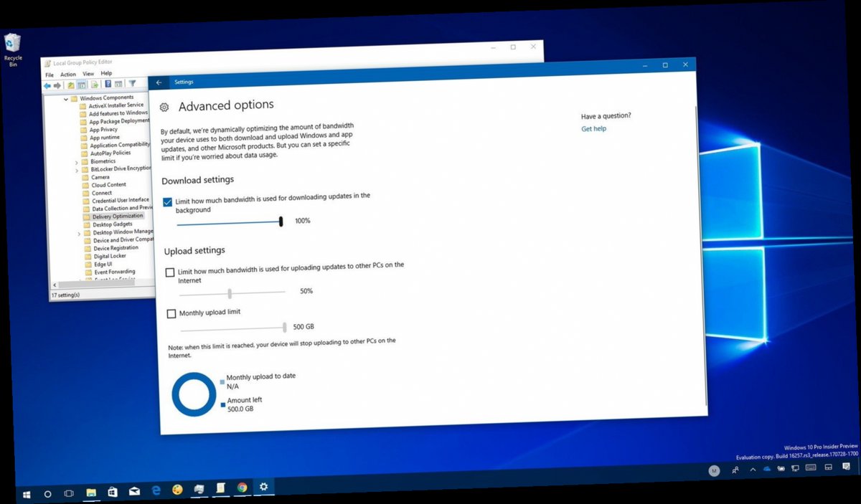Click the OneDrive cloud icon in the tray
Viewport: 861px width, 504px height.
pyautogui.click(x=767, y=468)
